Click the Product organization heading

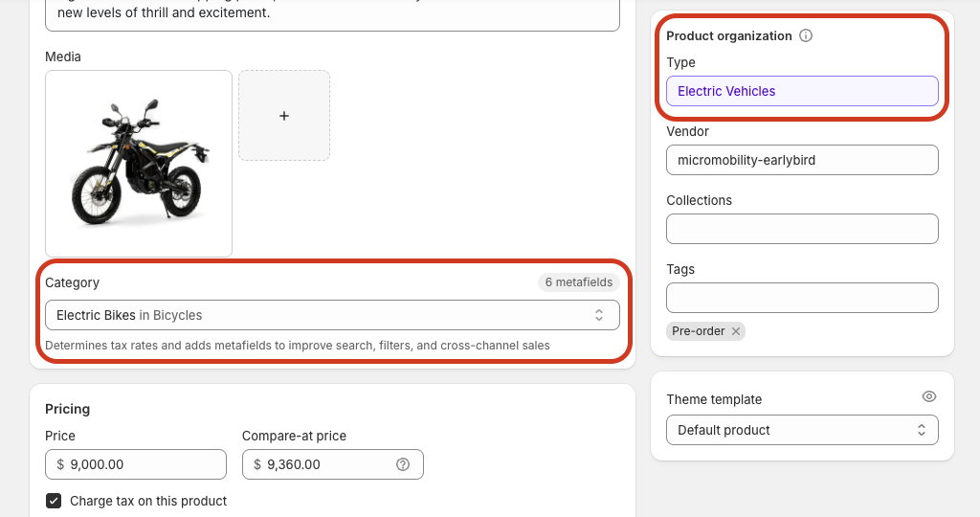pyautogui.click(x=728, y=35)
